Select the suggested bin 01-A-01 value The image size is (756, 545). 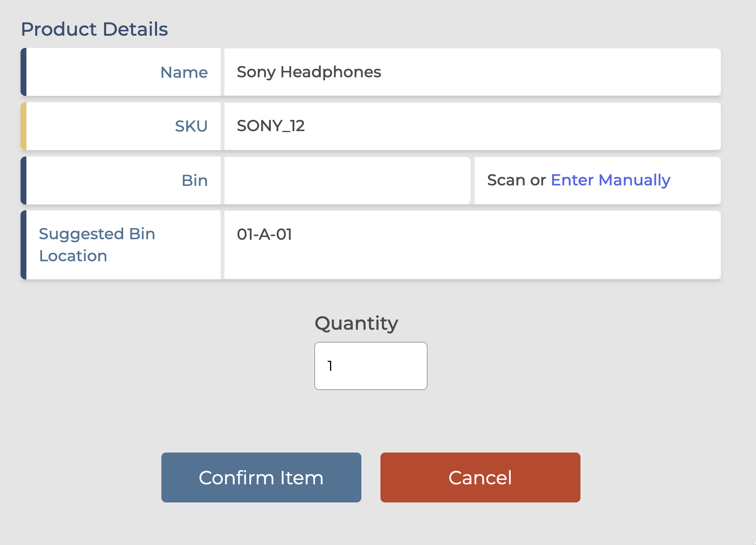coord(264,234)
